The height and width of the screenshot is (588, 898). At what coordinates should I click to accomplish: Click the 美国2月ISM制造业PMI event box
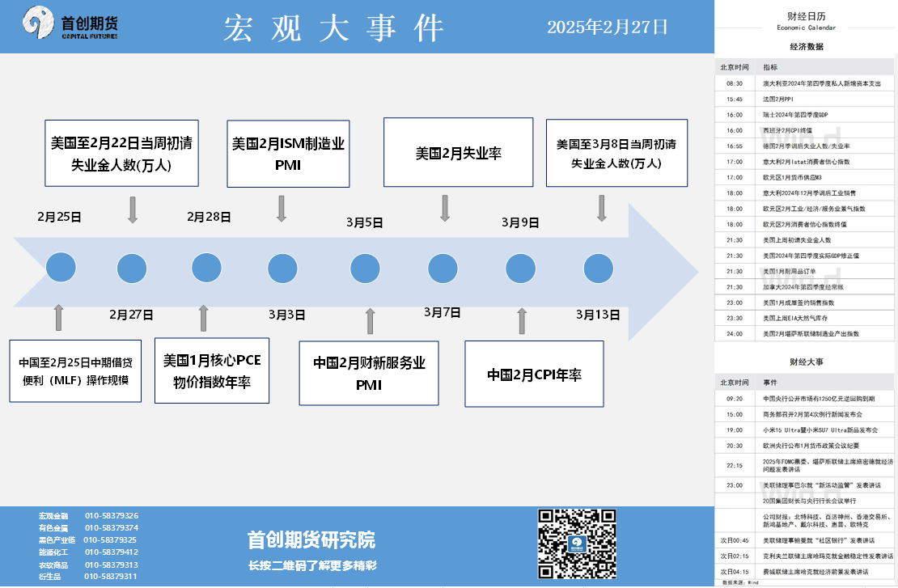coord(288,154)
